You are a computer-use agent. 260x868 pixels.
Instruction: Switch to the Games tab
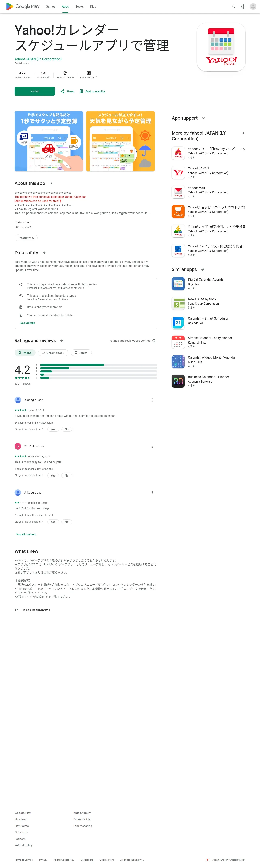click(50, 6)
